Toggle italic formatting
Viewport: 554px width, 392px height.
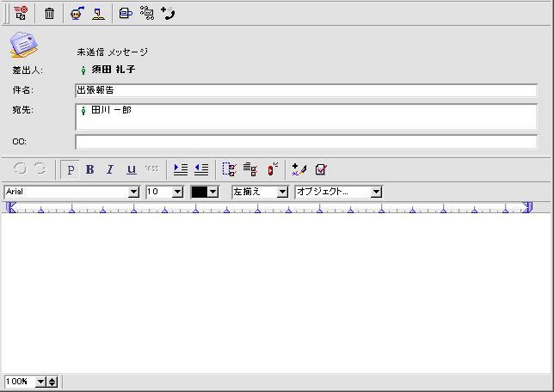[x=110, y=169]
